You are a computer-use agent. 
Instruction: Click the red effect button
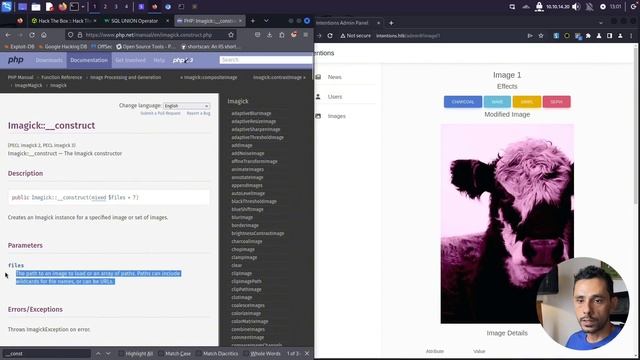[x=557, y=102]
